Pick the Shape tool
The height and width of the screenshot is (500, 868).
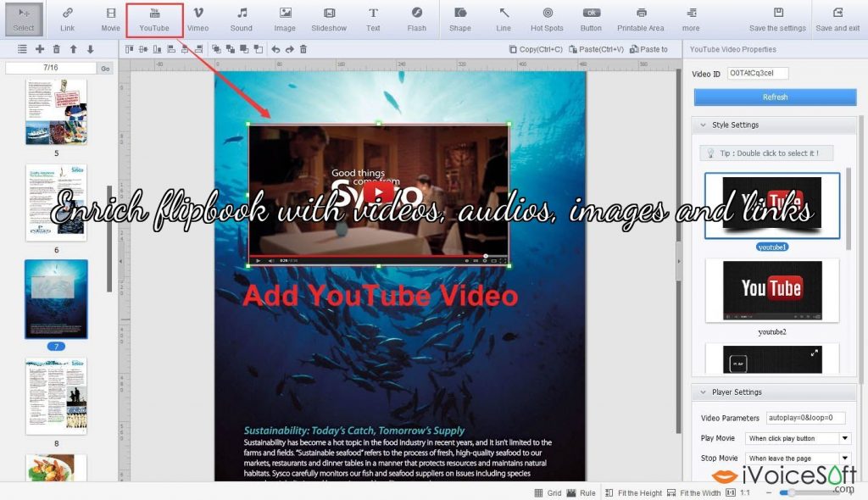pos(460,19)
